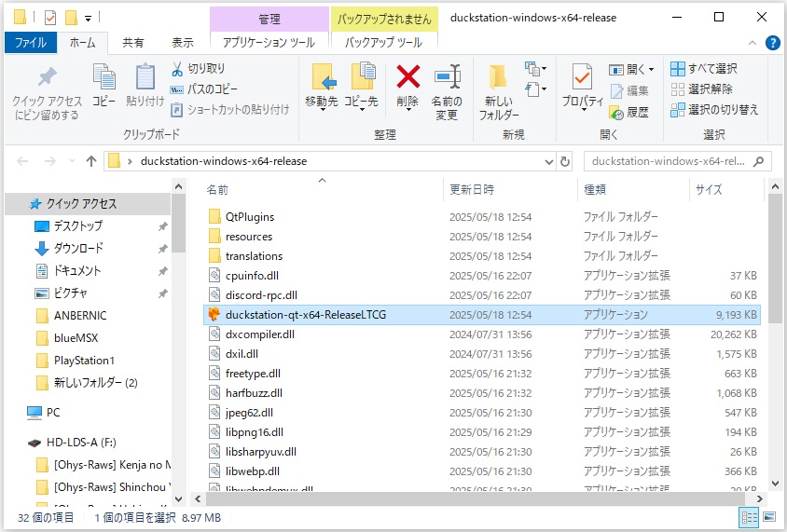Viewport: 787px width, 532px height.
Task: Sort by 種類 column header
Action: 595,189
